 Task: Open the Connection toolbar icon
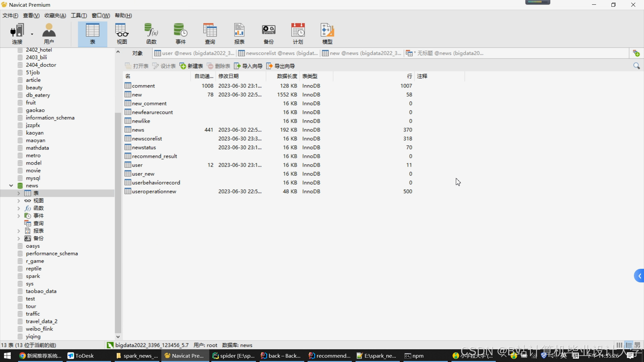coord(17,34)
